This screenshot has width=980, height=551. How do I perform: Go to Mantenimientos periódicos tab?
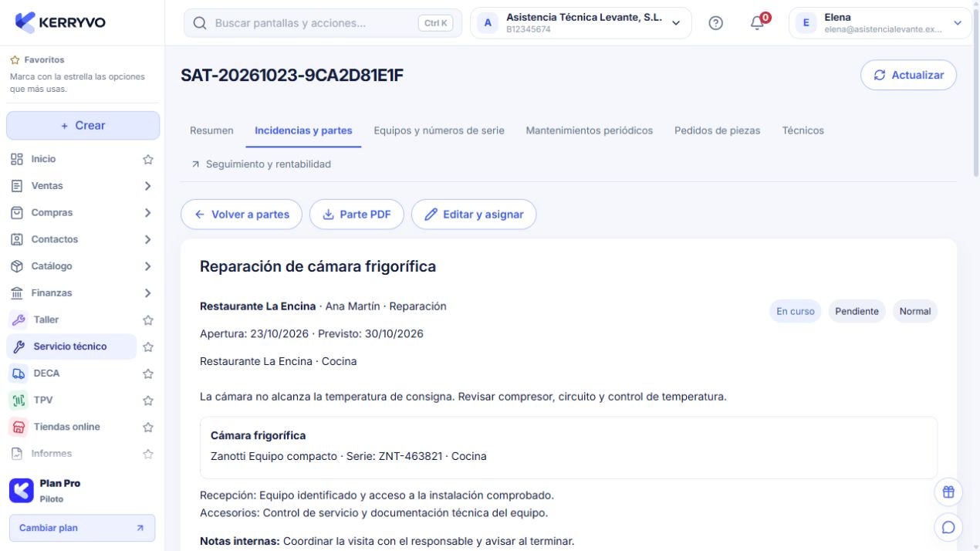[x=590, y=130]
